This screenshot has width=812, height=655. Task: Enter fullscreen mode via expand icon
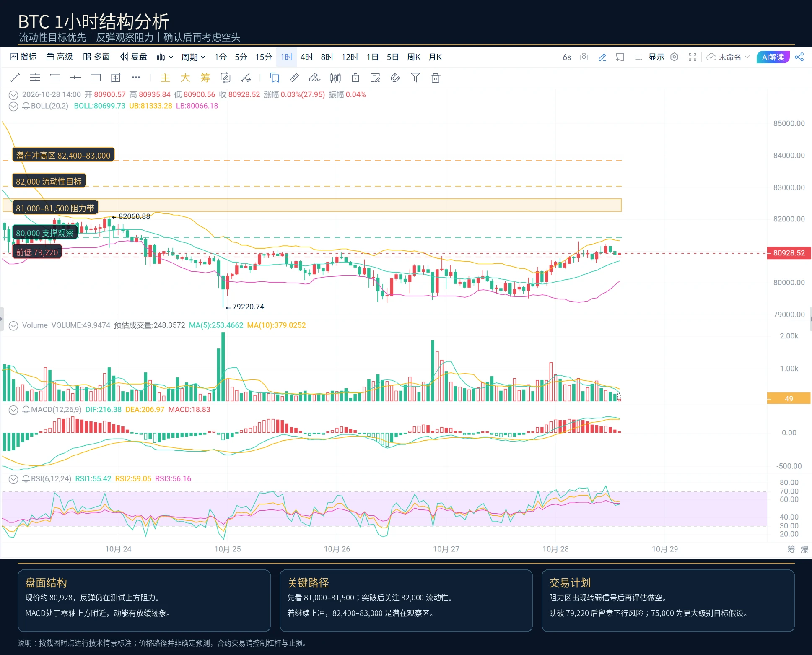(x=693, y=57)
